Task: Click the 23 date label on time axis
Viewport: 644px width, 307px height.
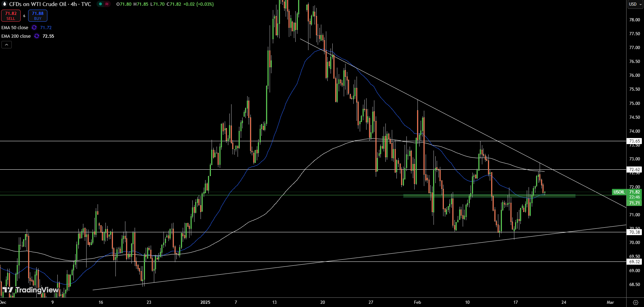Action: tap(149, 302)
